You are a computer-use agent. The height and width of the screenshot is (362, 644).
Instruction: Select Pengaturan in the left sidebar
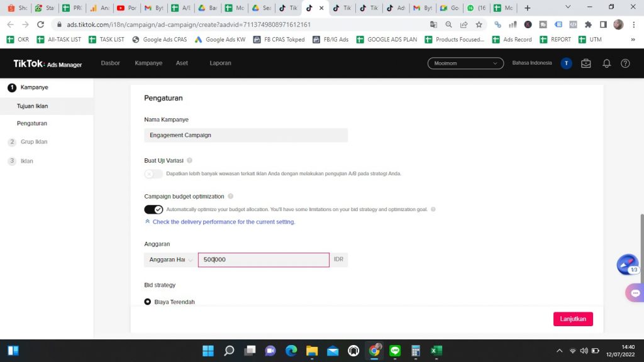coord(32,123)
